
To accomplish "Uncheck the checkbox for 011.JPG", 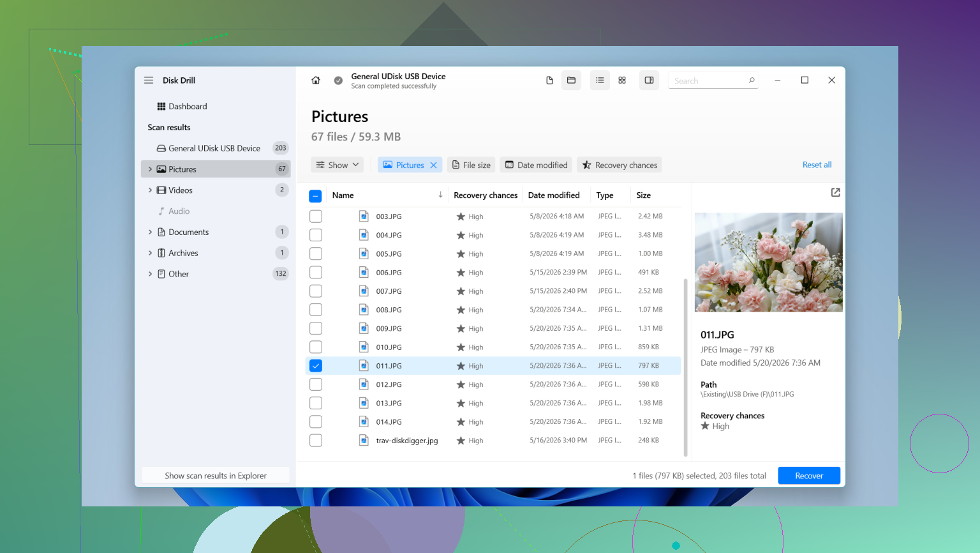I will [316, 366].
